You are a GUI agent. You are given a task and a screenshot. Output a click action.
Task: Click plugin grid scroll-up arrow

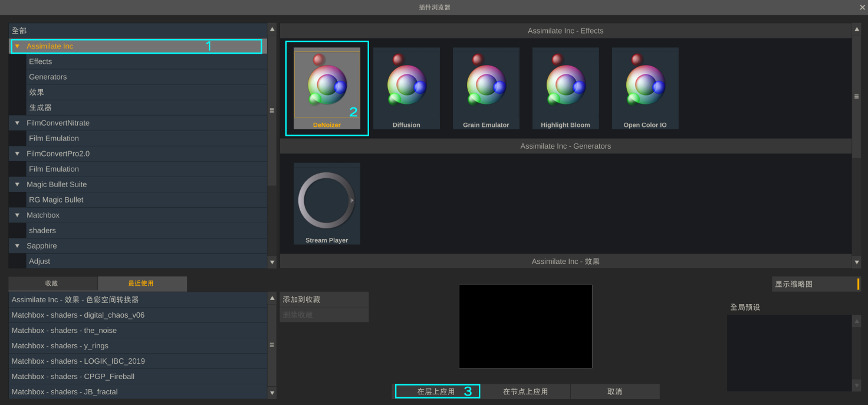tap(856, 28)
